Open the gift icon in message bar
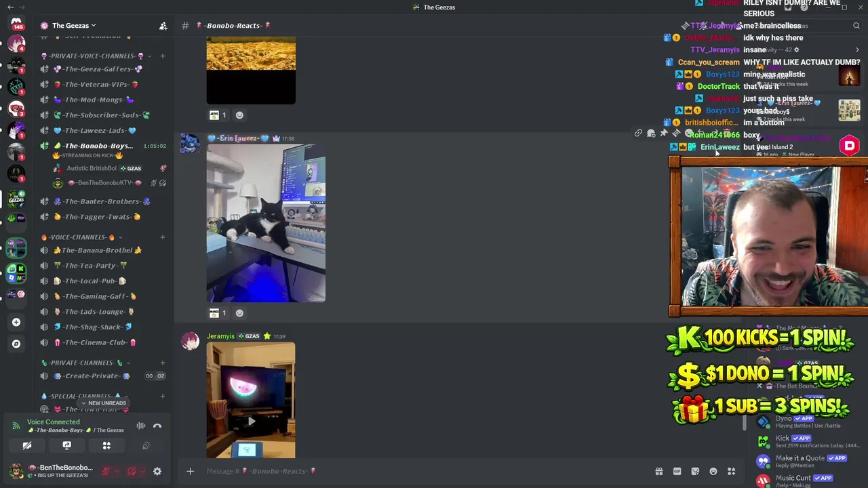The height and width of the screenshot is (488, 868). [x=658, y=471]
